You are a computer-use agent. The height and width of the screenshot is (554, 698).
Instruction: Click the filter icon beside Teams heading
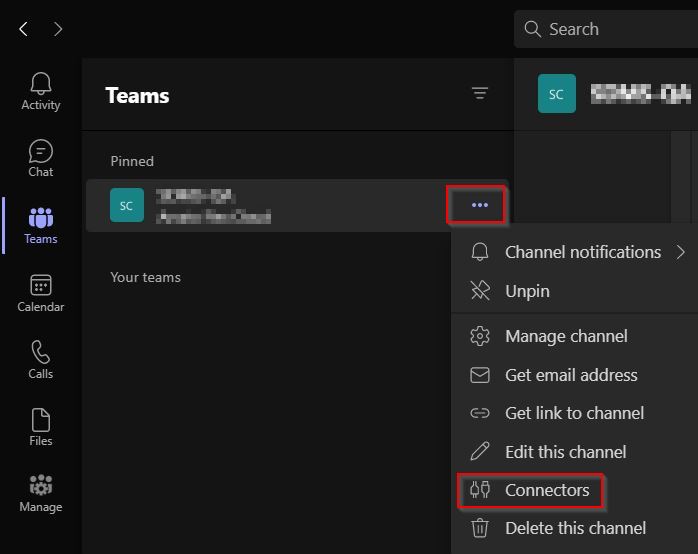(480, 93)
